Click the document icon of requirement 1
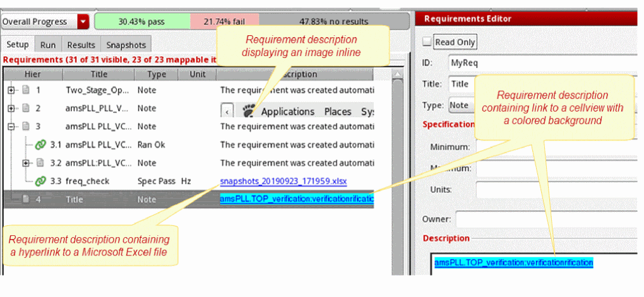The height and width of the screenshot is (297, 644). 25,90
